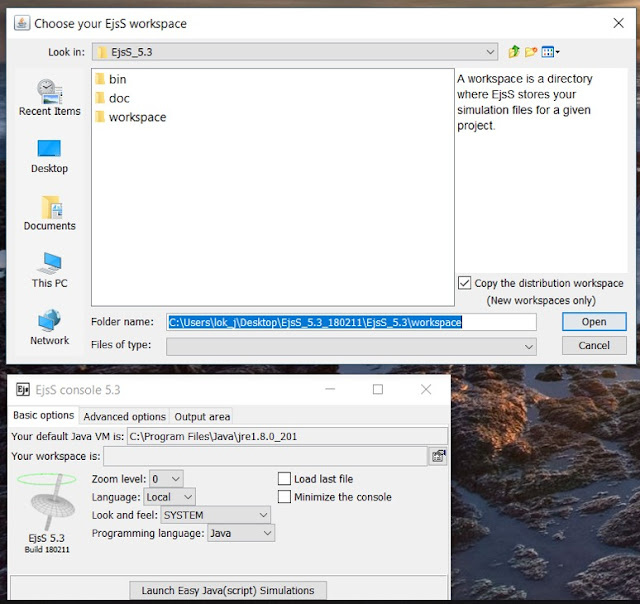The image size is (640, 604).
Task: Switch to Basic options tab
Action: coord(44,415)
